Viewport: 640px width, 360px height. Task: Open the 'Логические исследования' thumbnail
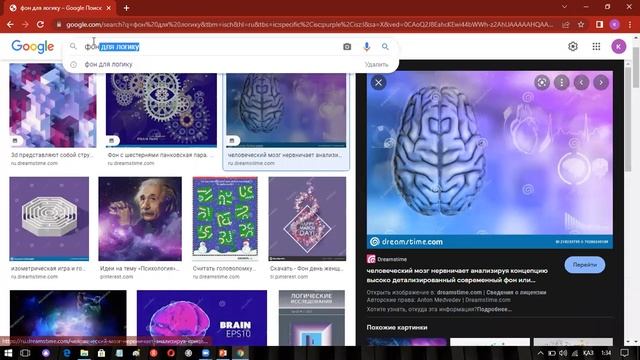312,318
